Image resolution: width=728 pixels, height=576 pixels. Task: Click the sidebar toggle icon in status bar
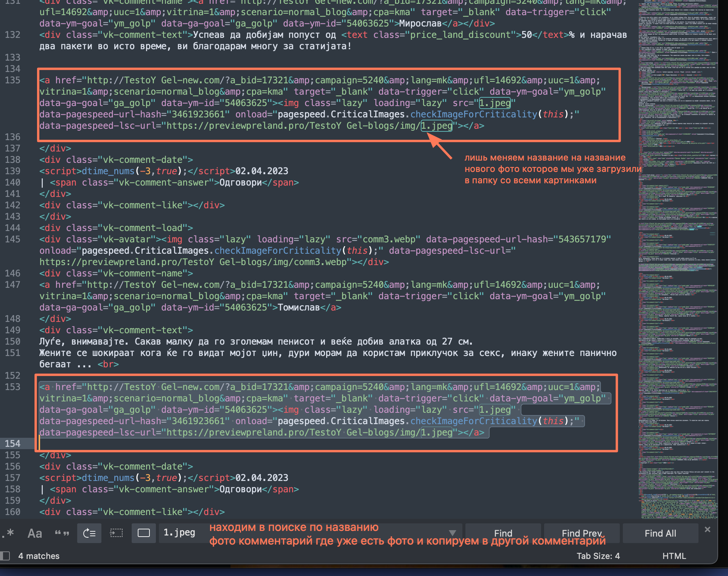pos(5,556)
